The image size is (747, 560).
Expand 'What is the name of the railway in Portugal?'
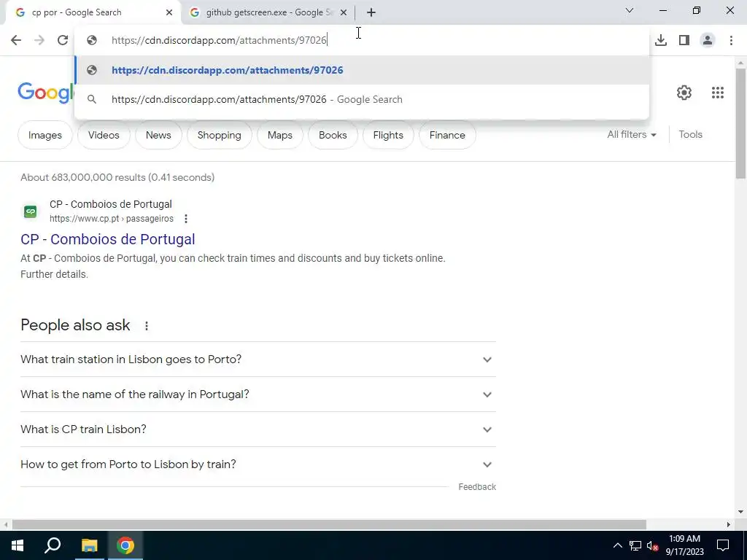(258, 394)
